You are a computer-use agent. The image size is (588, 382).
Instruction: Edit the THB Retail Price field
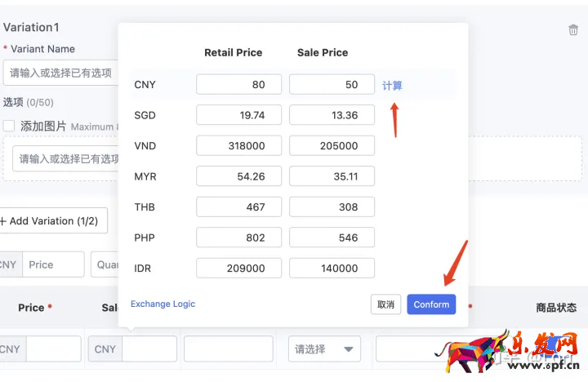click(x=238, y=207)
